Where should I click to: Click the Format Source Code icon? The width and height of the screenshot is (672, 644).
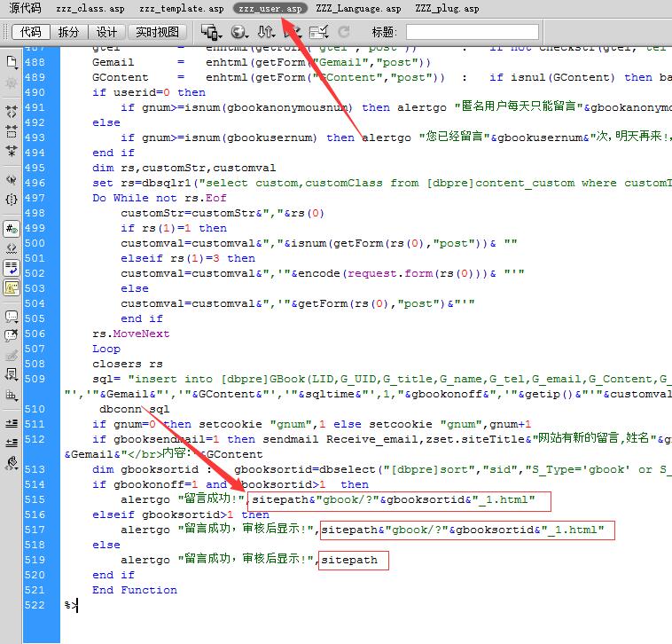coord(12,462)
